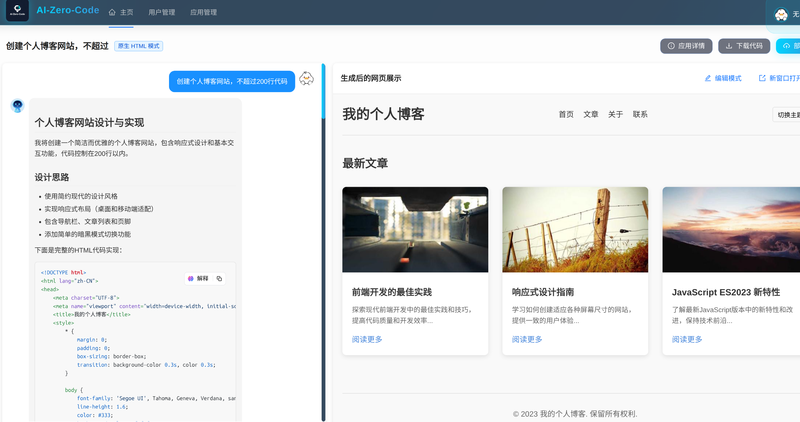Click the 文章 nav link in preview
The height and width of the screenshot is (422, 800).
click(591, 114)
